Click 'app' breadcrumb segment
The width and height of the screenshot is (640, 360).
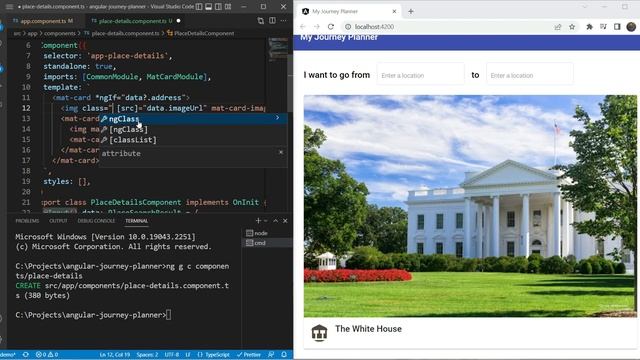coord(32,33)
